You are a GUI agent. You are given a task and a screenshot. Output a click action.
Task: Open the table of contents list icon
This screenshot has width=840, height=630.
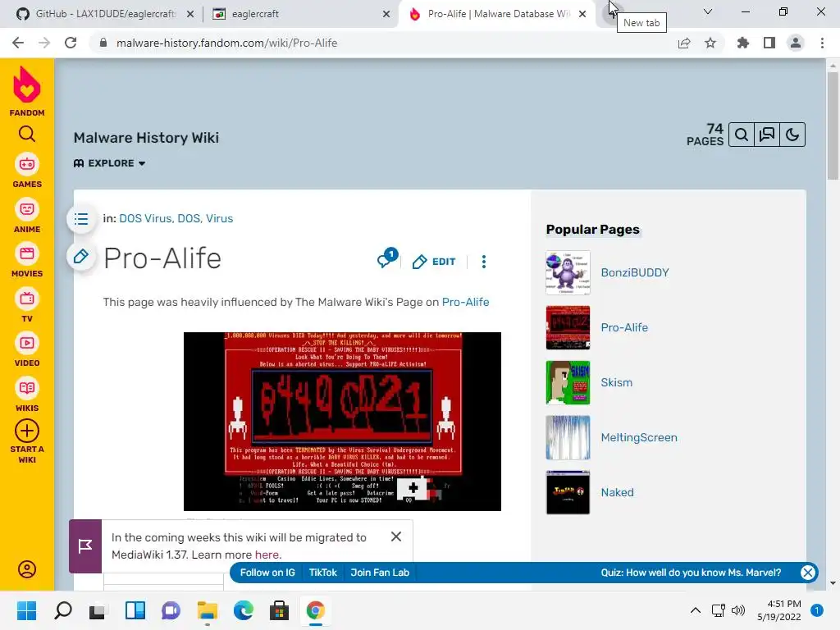click(x=81, y=218)
